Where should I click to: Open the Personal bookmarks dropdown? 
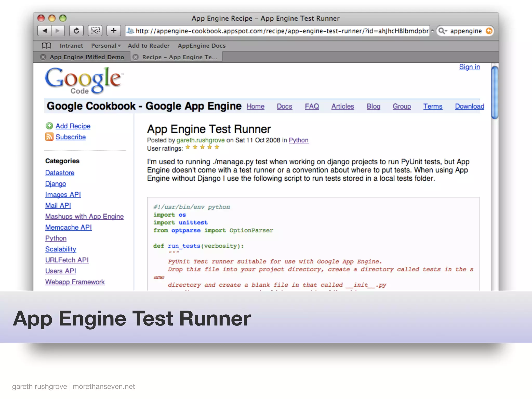106,46
